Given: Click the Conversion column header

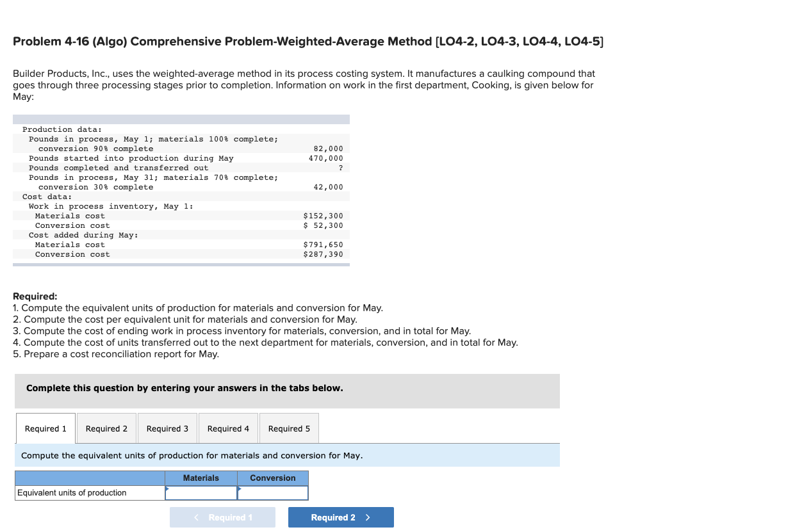Looking at the screenshot, I should pyautogui.click(x=272, y=478).
